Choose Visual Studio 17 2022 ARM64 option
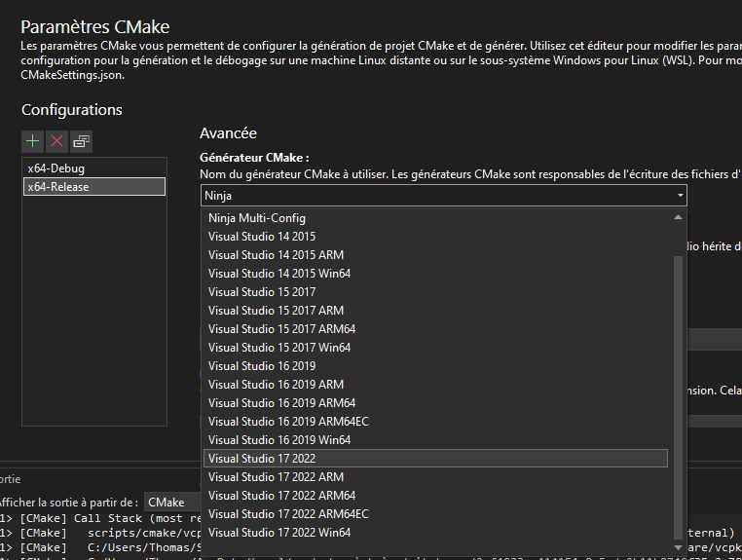 (x=281, y=496)
